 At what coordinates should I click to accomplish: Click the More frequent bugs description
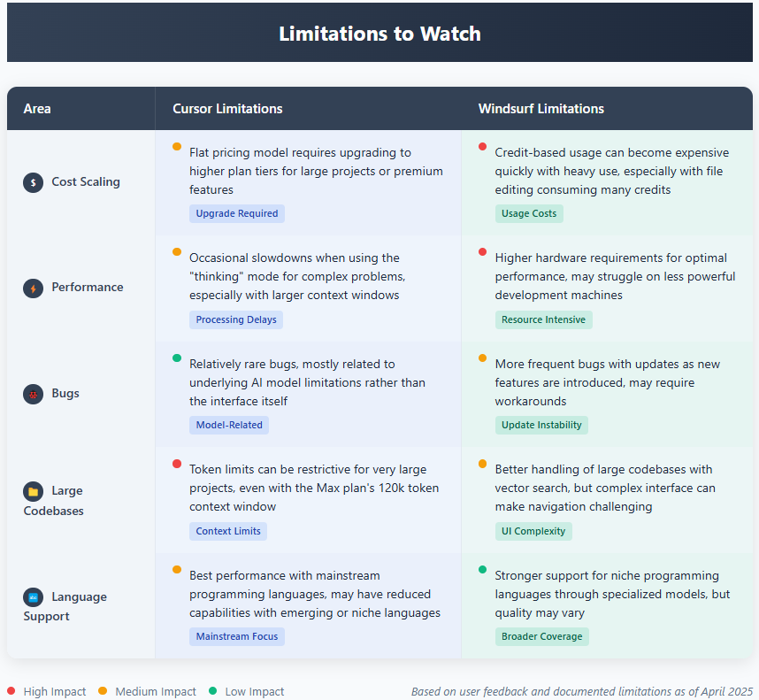608,382
